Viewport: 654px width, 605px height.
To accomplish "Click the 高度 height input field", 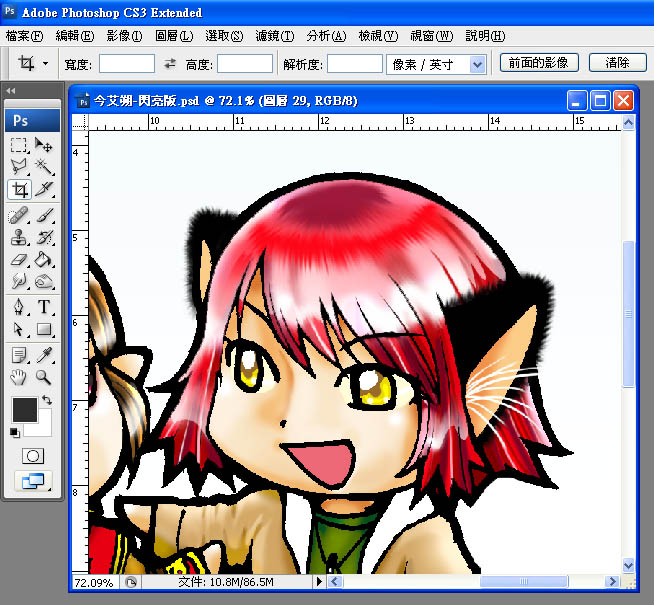I will (x=245, y=64).
